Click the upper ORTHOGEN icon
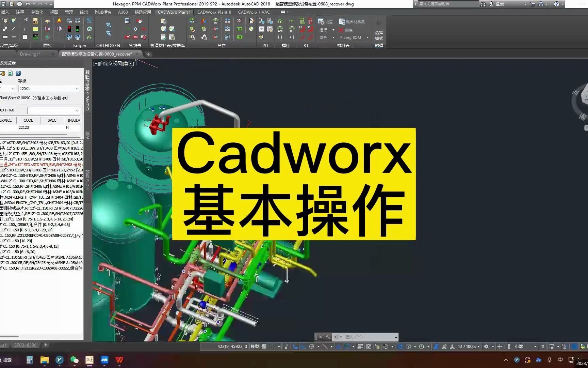This screenshot has width=588, height=368. (109, 25)
